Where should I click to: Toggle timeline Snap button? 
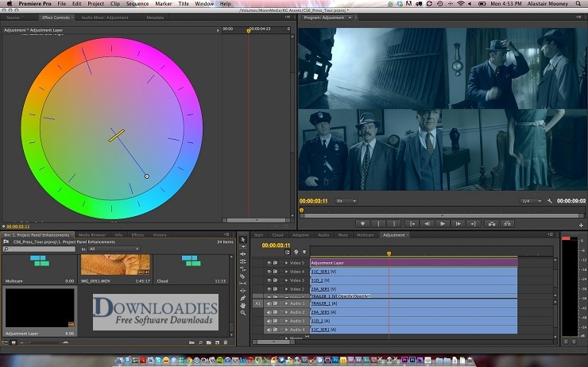tap(288, 253)
